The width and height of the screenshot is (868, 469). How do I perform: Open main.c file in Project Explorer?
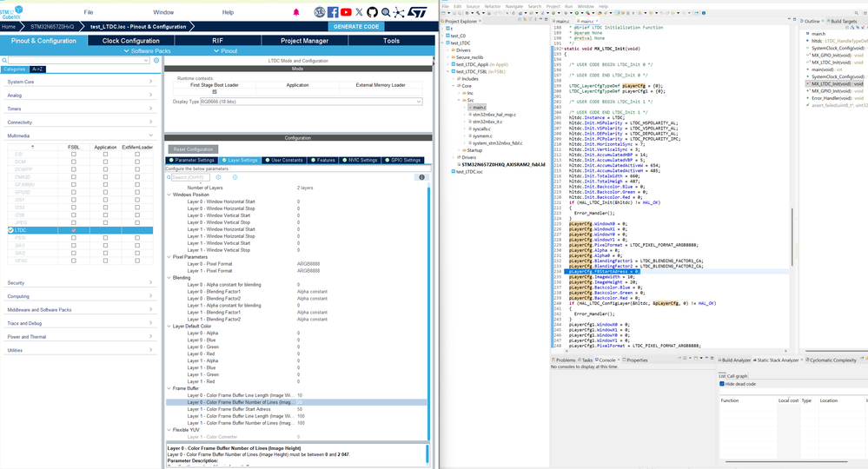tap(479, 108)
